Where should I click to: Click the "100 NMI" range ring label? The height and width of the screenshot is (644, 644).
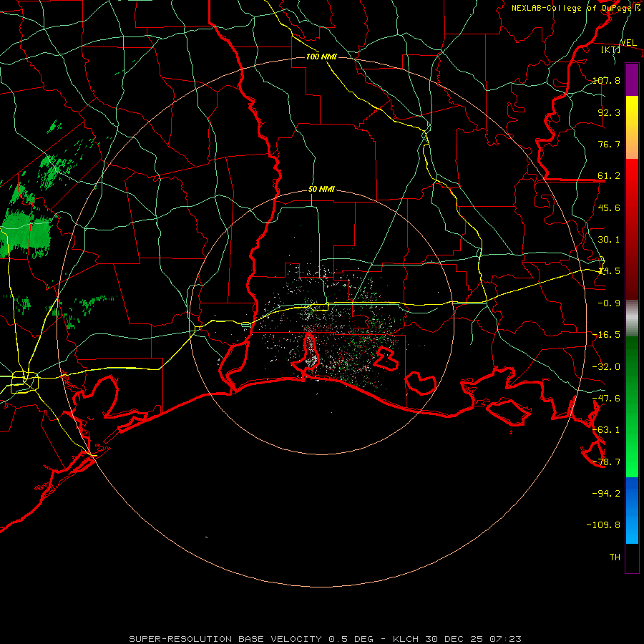click(x=321, y=57)
